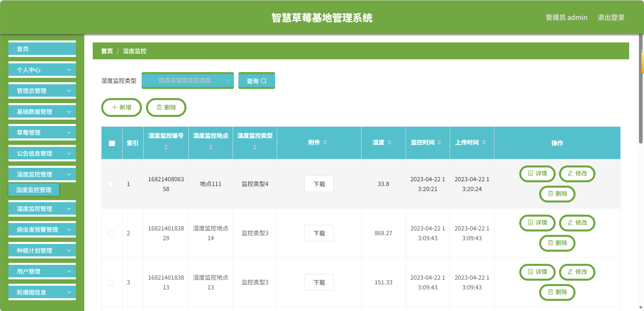Screen dimensions: 644x311
Task: Click 管理员 admin in the header
Action: 566,18
